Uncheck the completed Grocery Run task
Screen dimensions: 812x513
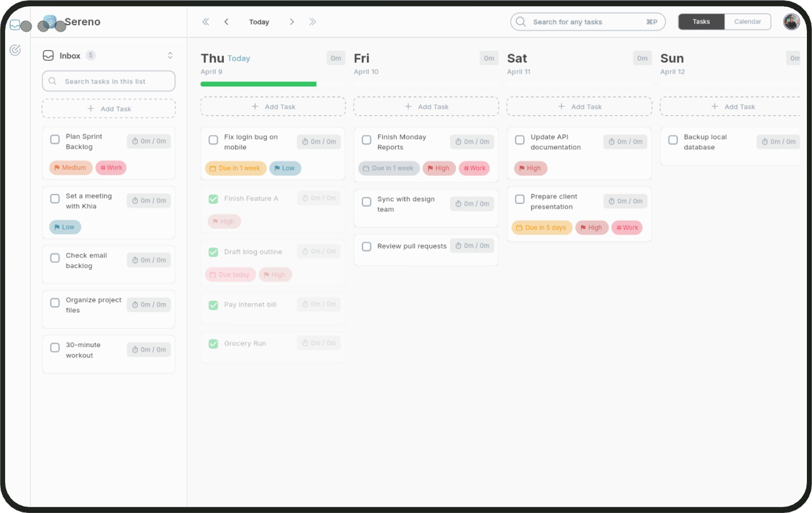[x=214, y=343]
